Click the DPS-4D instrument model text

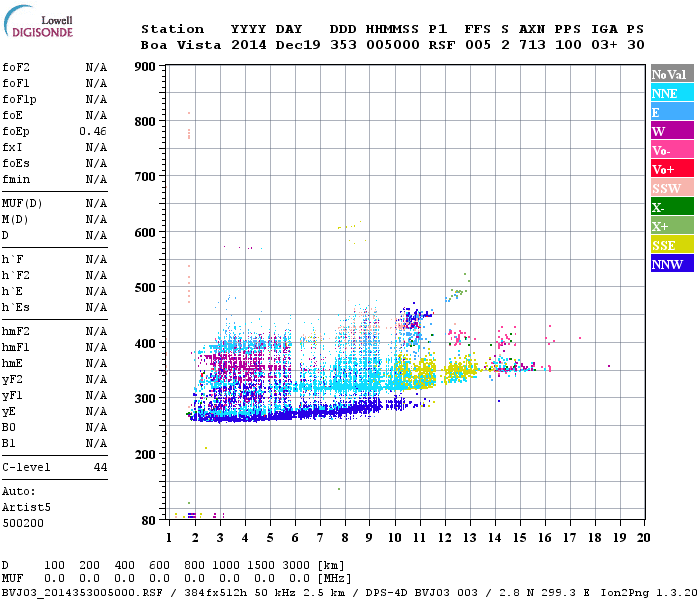pos(387,593)
